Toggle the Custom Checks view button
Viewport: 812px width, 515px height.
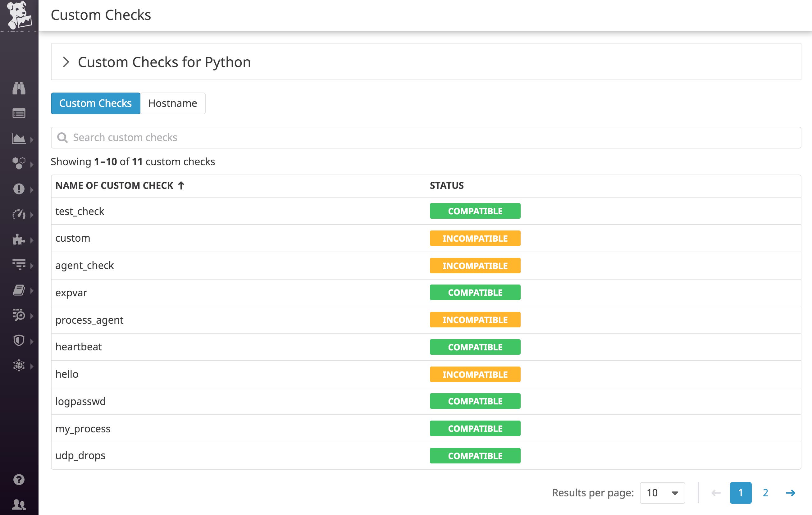[95, 103]
